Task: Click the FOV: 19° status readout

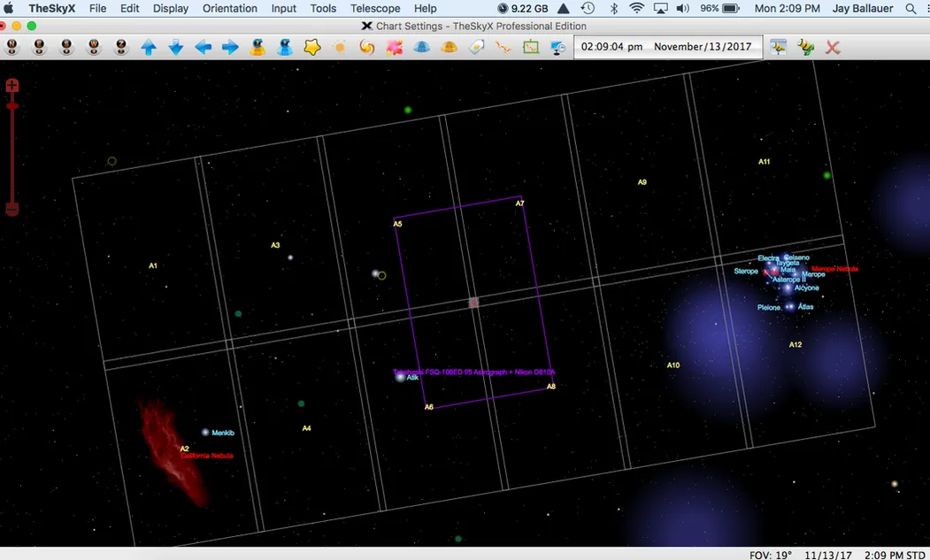Action: pyautogui.click(x=770, y=555)
